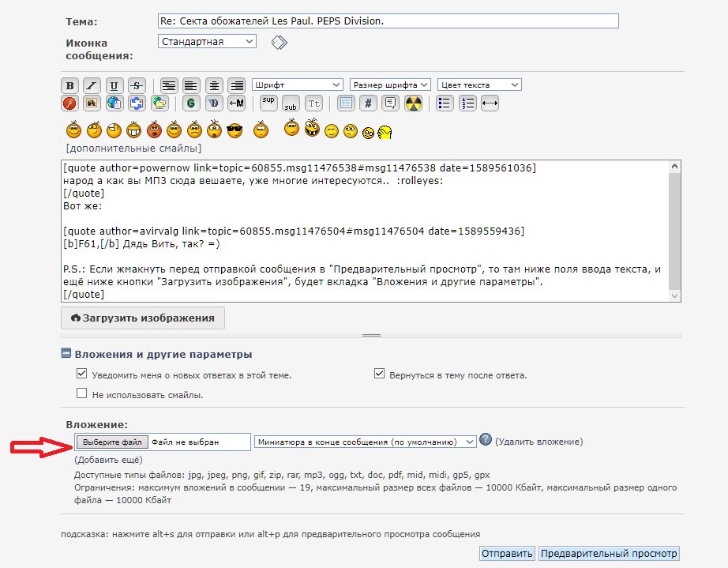
Task: Insert a horizontal rule line
Action: [490, 103]
